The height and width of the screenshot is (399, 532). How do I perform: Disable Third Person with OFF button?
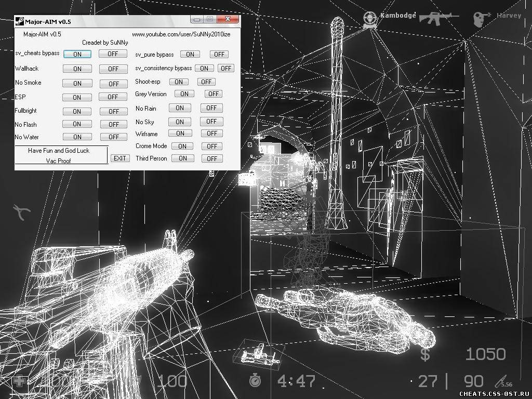point(211,158)
